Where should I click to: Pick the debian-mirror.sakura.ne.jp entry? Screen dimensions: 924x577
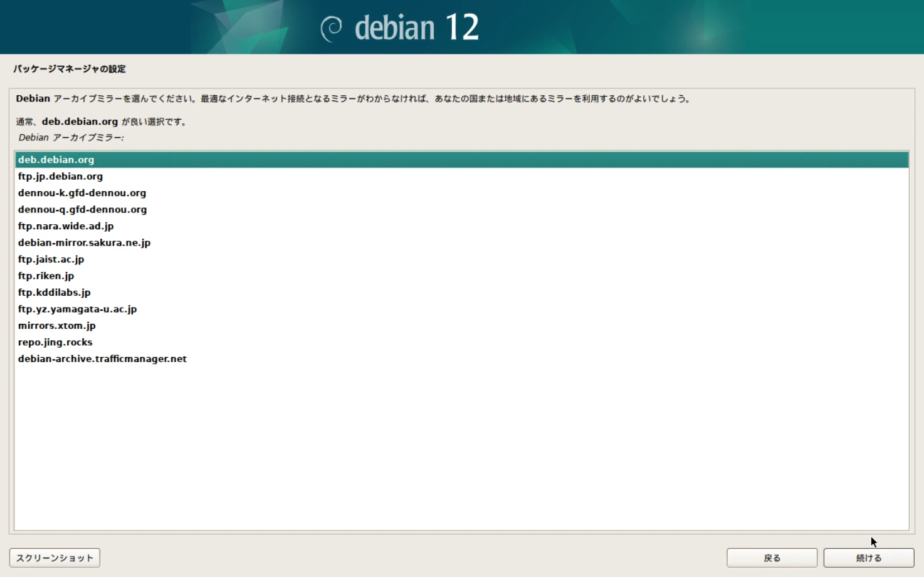point(461,242)
